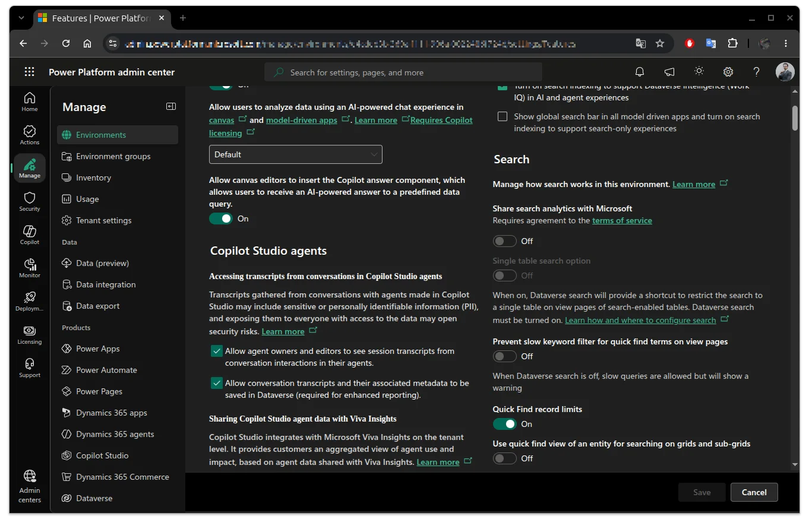Open Power Pages product item
809x532 pixels.
[118, 391]
